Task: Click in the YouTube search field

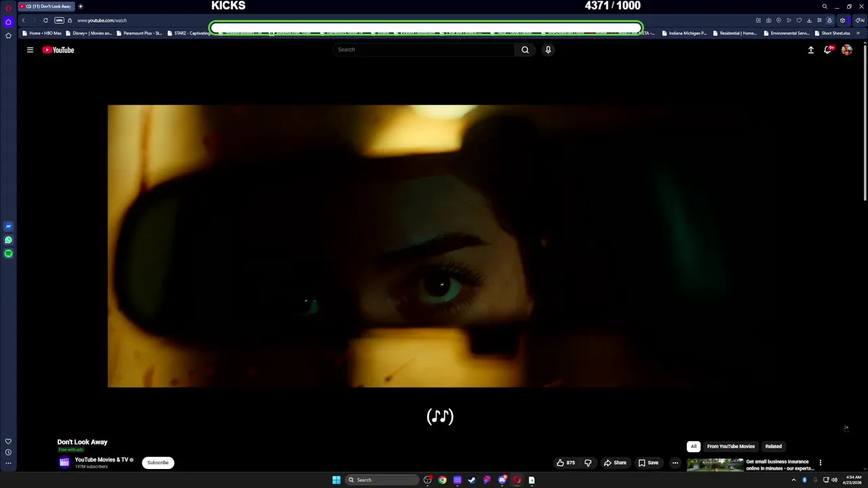Action: click(424, 49)
